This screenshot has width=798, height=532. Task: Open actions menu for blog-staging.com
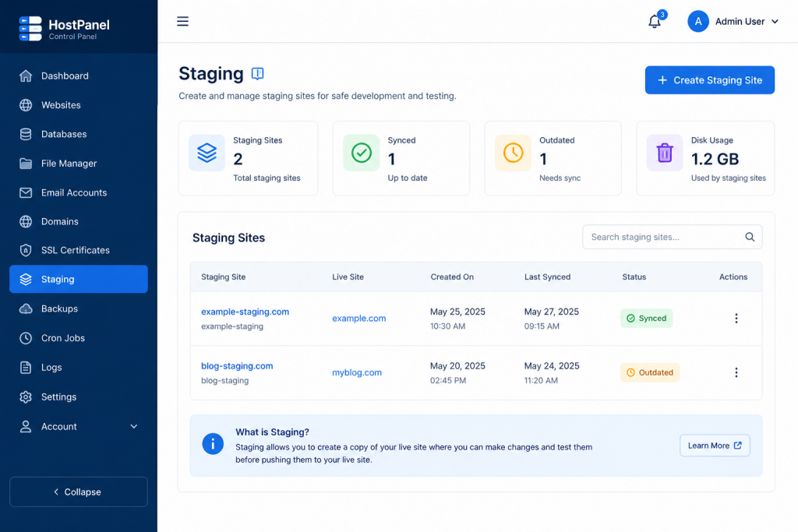(x=736, y=373)
